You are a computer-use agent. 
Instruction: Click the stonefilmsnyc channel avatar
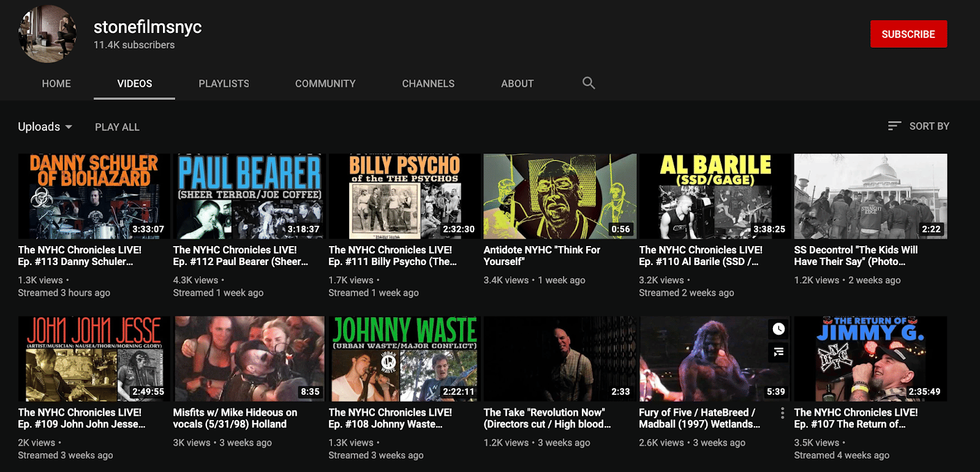click(48, 34)
